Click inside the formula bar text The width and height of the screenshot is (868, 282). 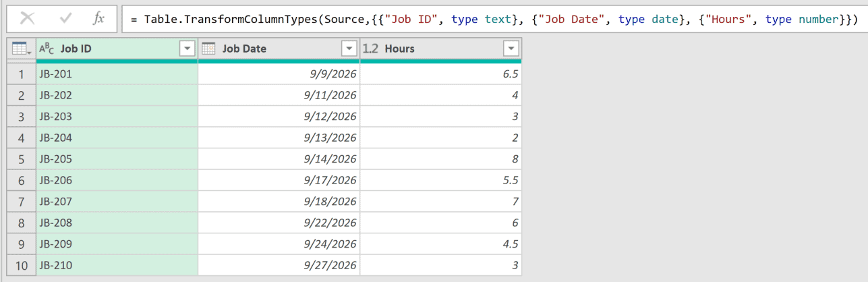(x=494, y=20)
